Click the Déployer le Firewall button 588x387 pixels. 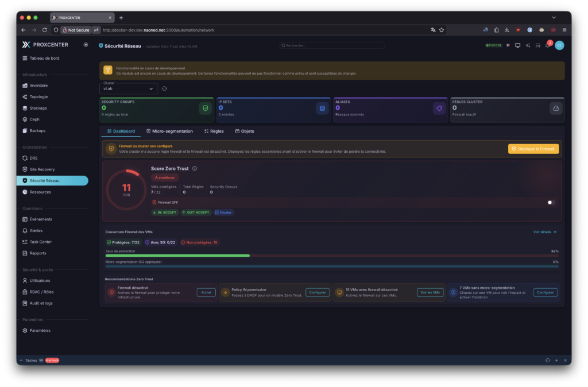tap(533, 149)
